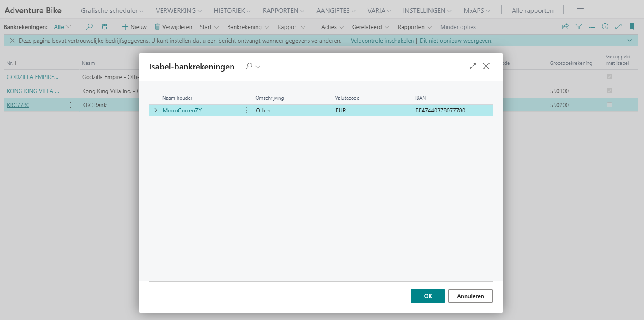The image size is (644, 320).
Task: Open the filter pane funnel icon
Action: point(579,27)
